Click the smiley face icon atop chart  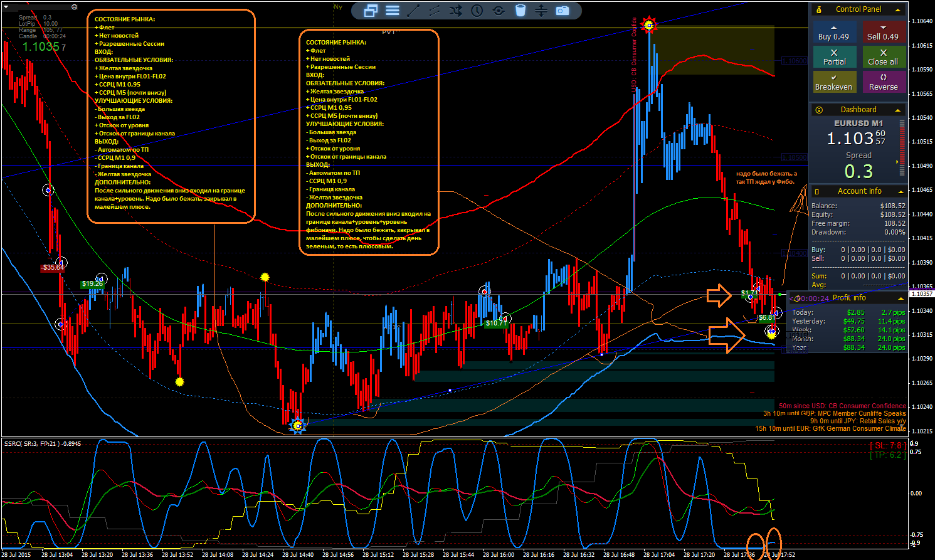[75, 7]
